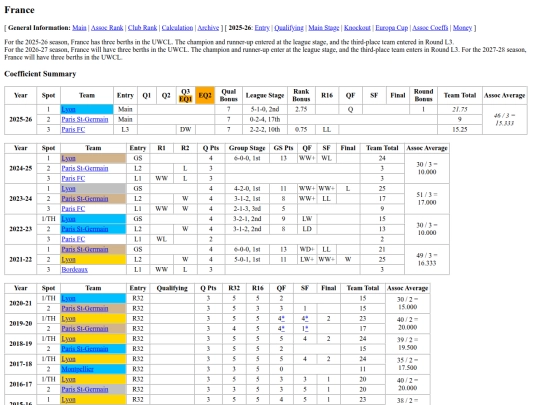
Task: Open Lyon team link in 2025-26 row
Action: pos(68,110)
